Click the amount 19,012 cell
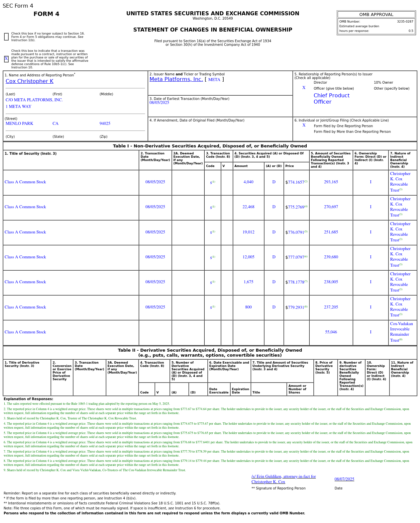Screen dimensions: 420x523 [x=249, y=232]
